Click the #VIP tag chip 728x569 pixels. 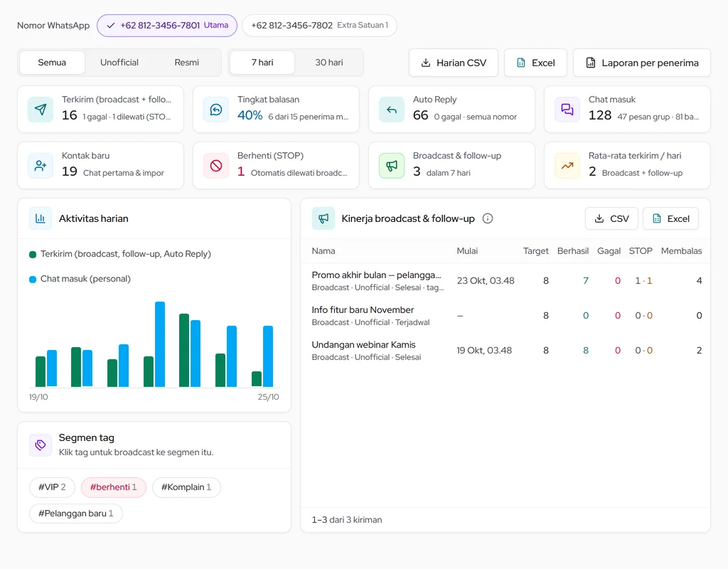pyautogui.click(x=52, y=487)
